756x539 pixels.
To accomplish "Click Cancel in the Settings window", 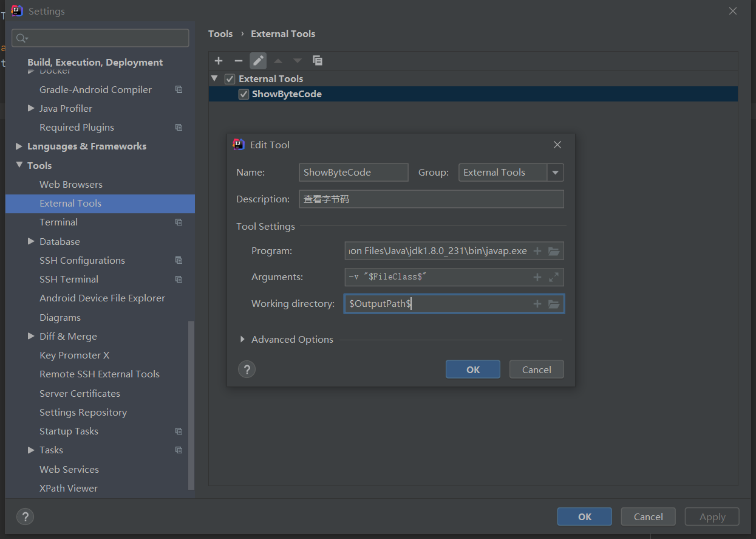I will (649, 517).
